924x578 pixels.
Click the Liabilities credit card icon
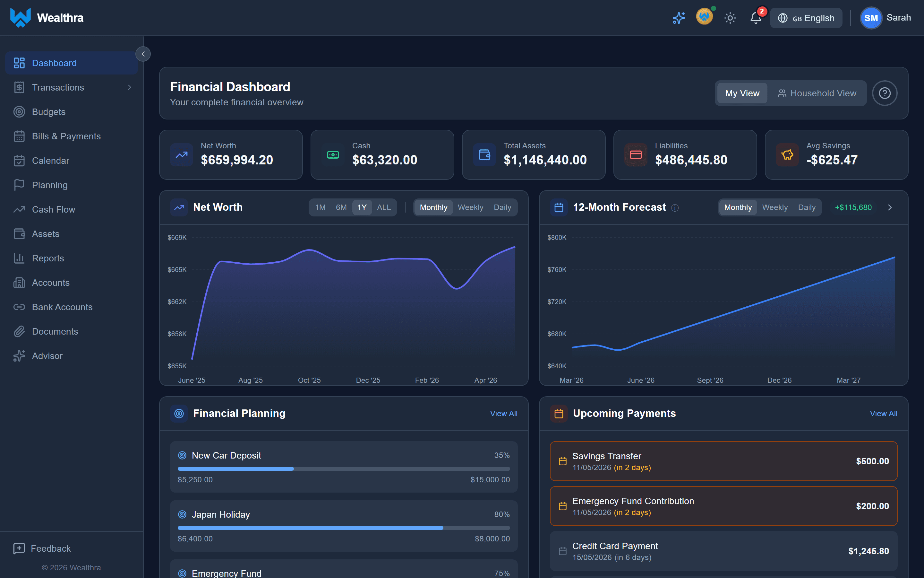(x=636, y=155)
